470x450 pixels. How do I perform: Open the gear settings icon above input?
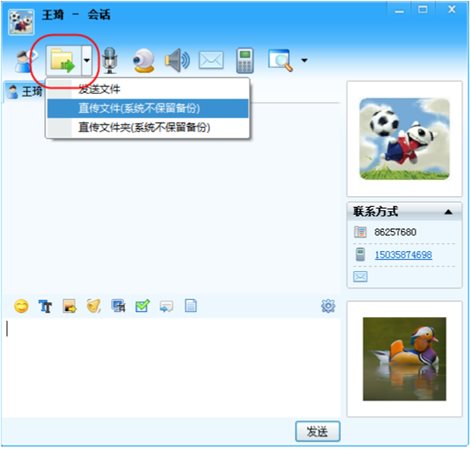[x=328, y=306]
